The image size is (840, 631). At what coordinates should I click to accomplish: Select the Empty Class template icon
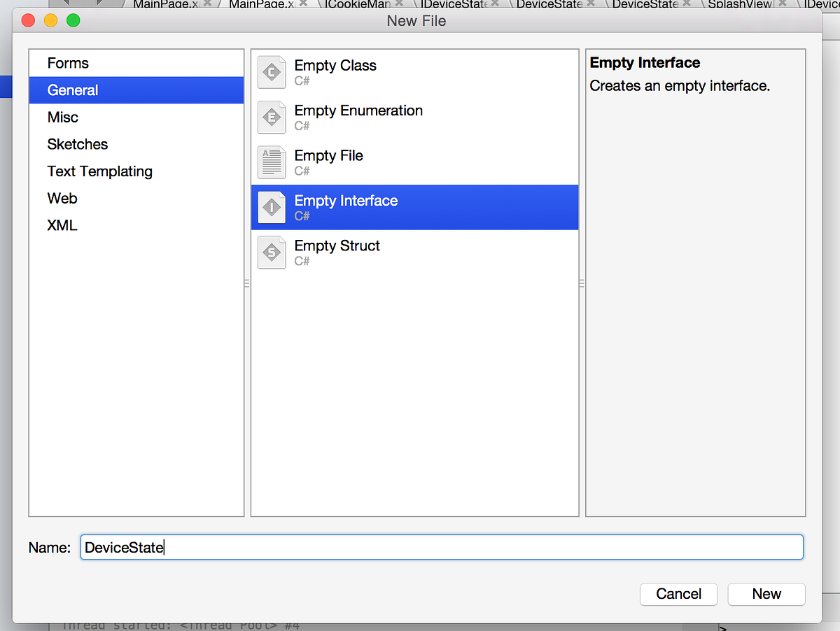[x=272, y=72]
